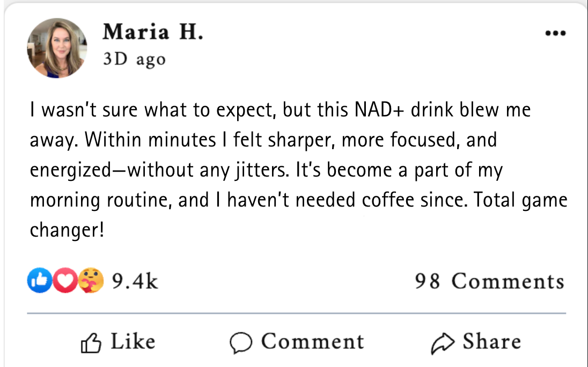Open Maria H.'s profile picture

click(x=56, y=48)
